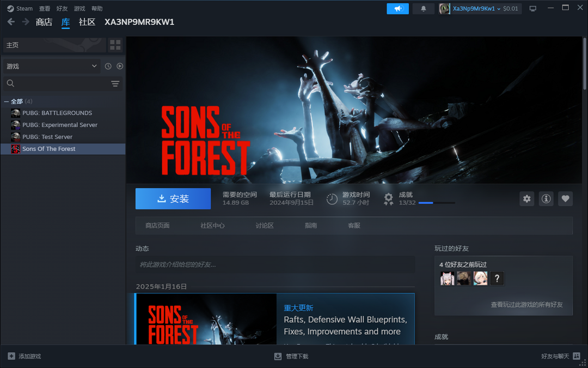Collapse the 全部 games list
This screenshot has height=368, width=588.
[x=7, y=101]
